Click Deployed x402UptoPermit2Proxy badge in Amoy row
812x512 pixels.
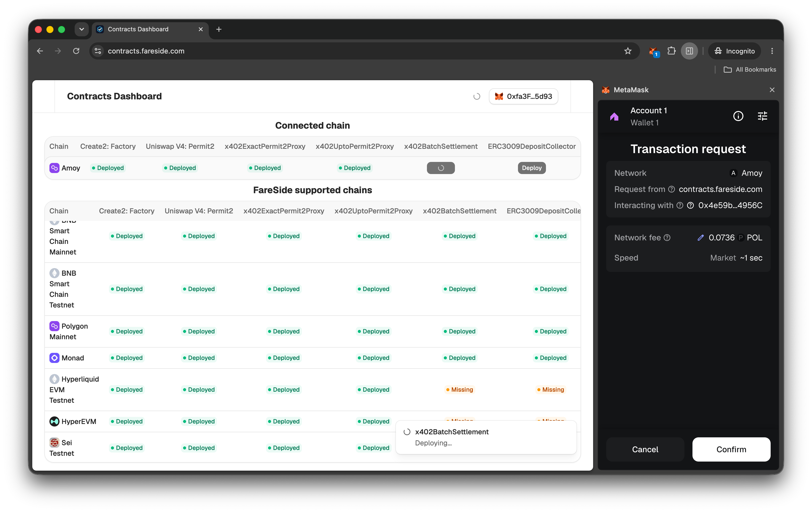click(x=354, y=168)
